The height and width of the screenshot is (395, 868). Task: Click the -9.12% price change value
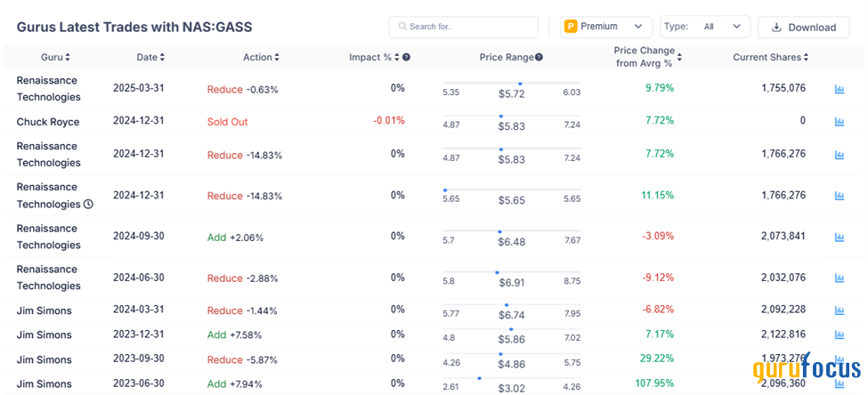658,277
